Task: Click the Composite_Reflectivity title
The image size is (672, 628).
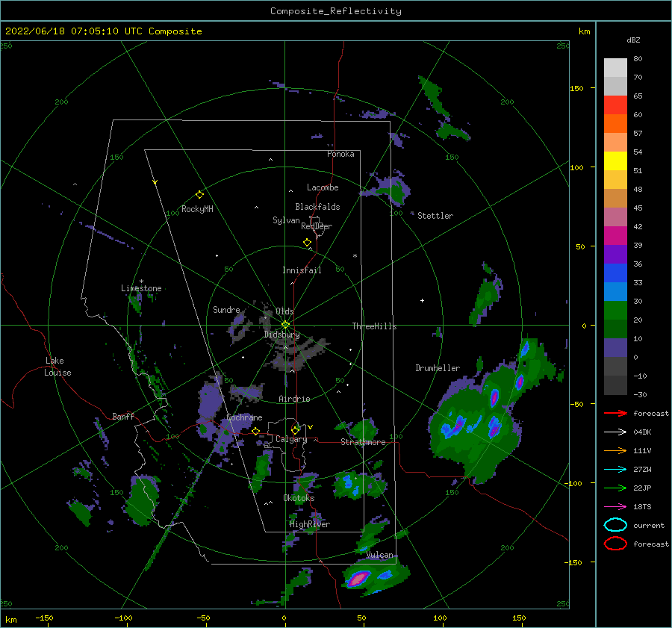Action: tap(336, 11)
